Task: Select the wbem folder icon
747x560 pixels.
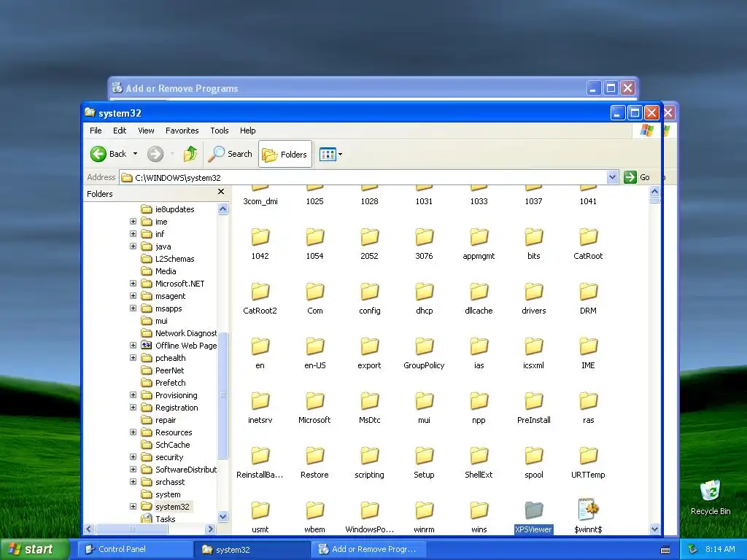Action: tap(314, 511)
